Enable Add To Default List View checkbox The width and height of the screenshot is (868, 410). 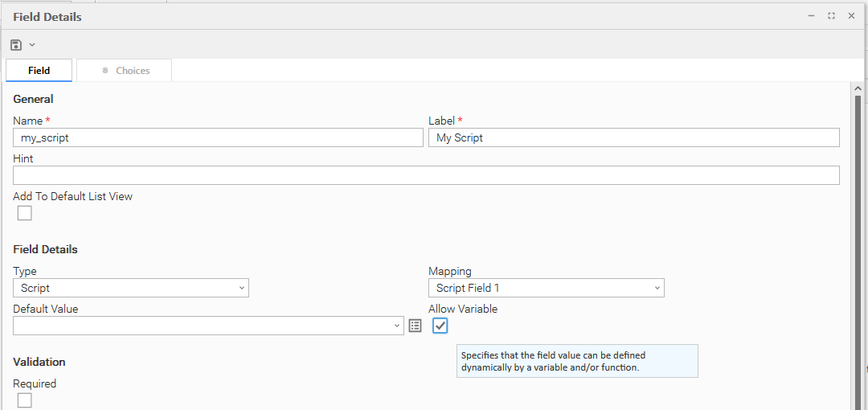(x=25, y=213)
